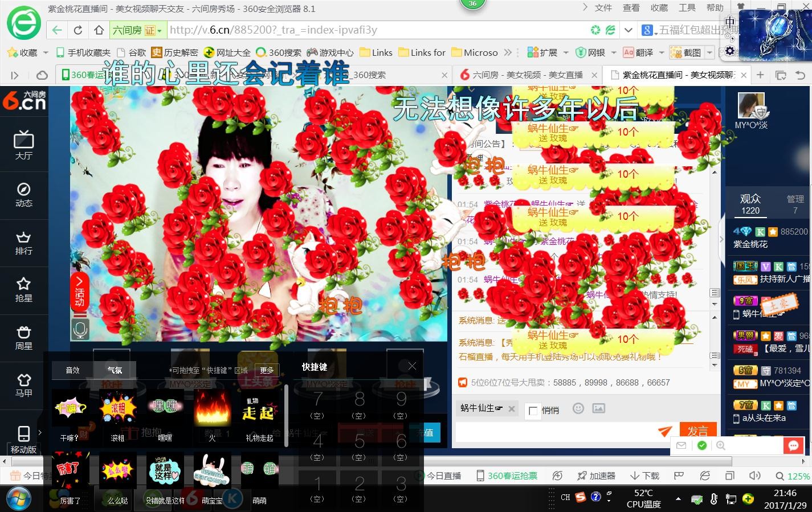This screenshot has height=512, width=812.
Task: Open the 历史解密 bookmark
Action: point(175,52)
